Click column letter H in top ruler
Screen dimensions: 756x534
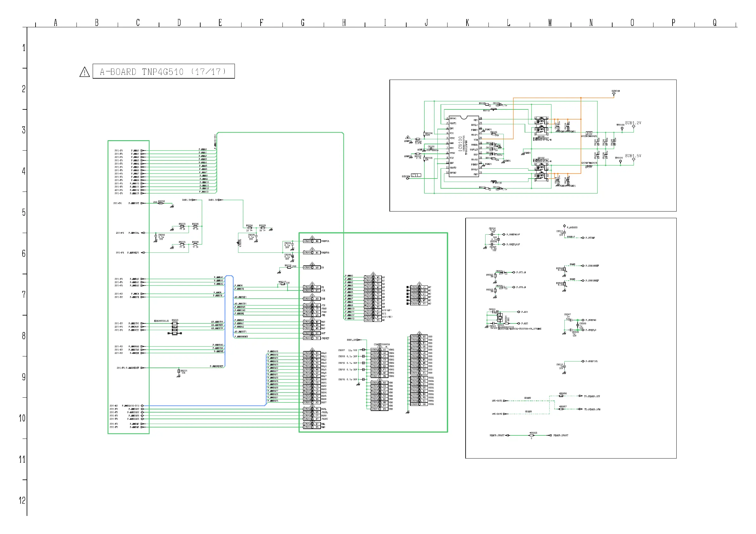point(344,23)
